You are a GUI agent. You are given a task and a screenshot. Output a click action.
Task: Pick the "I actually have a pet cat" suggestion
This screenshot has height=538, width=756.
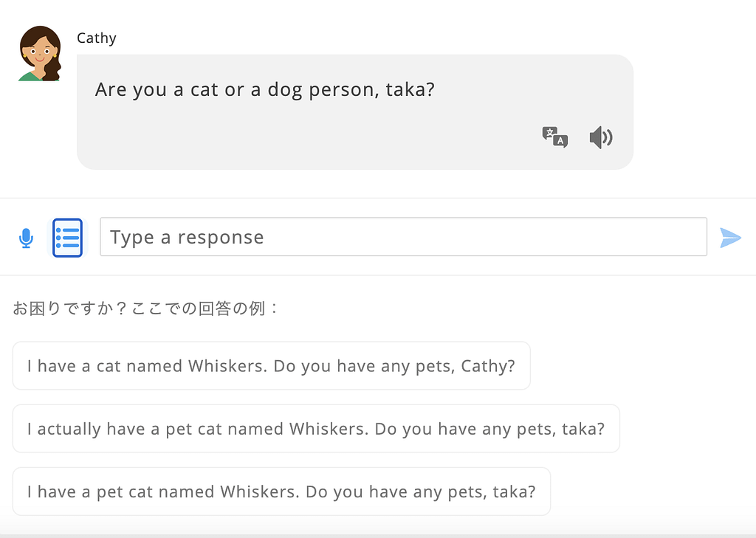click(315, 429)
